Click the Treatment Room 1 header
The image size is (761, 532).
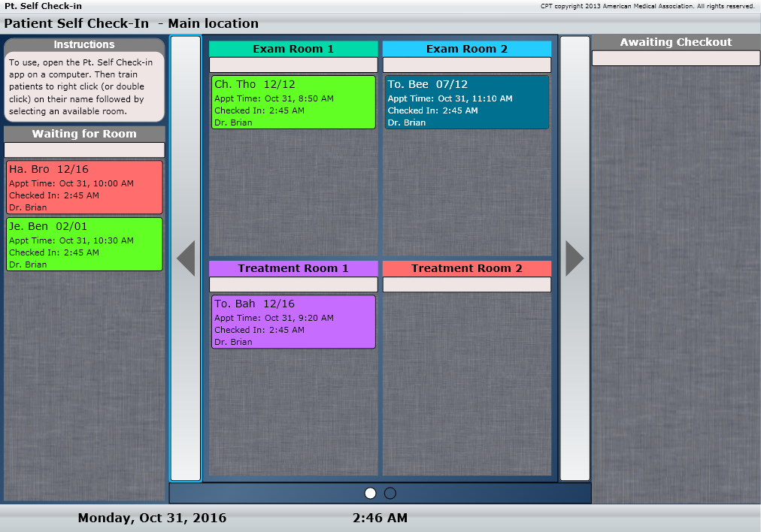click(x=293, y=268)
